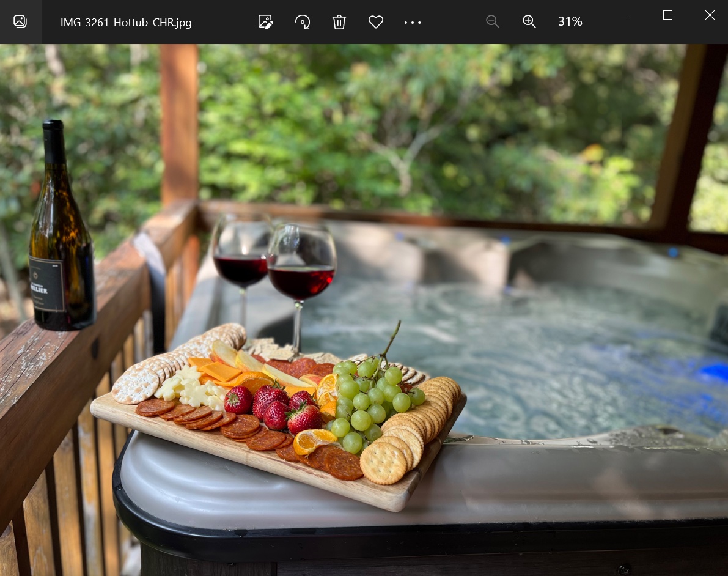Image resolution: width=728 pixels, height=576 pixels.
Task: Click the IMG_3261_Hottub_CHR.jpg file name
Action: tap(126, 22)
